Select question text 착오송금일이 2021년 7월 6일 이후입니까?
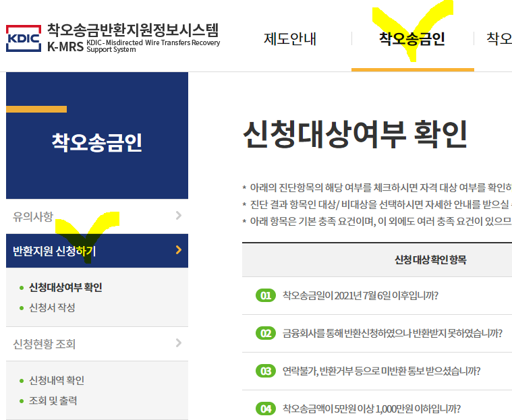512x420 pixels. [x=360, y=295]
